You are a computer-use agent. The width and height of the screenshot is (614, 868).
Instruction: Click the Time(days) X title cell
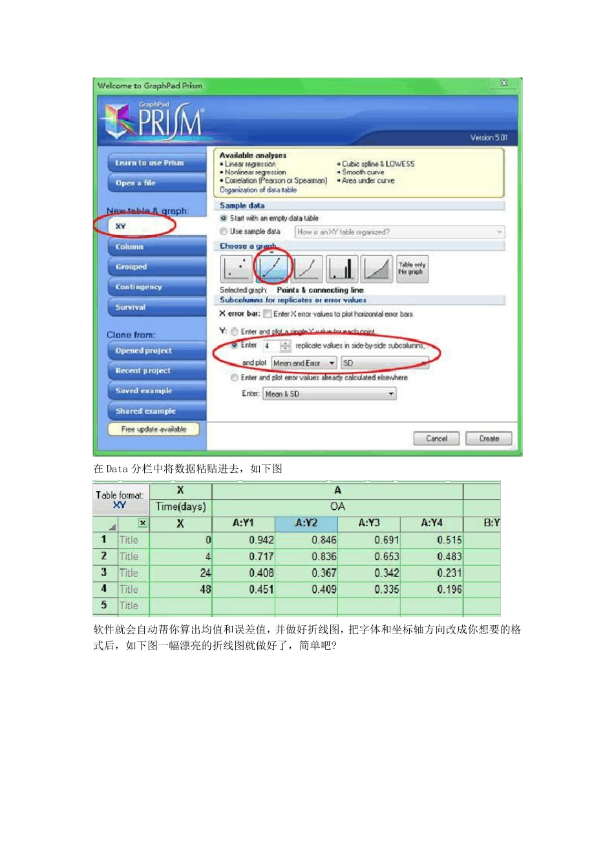(181, 507)
